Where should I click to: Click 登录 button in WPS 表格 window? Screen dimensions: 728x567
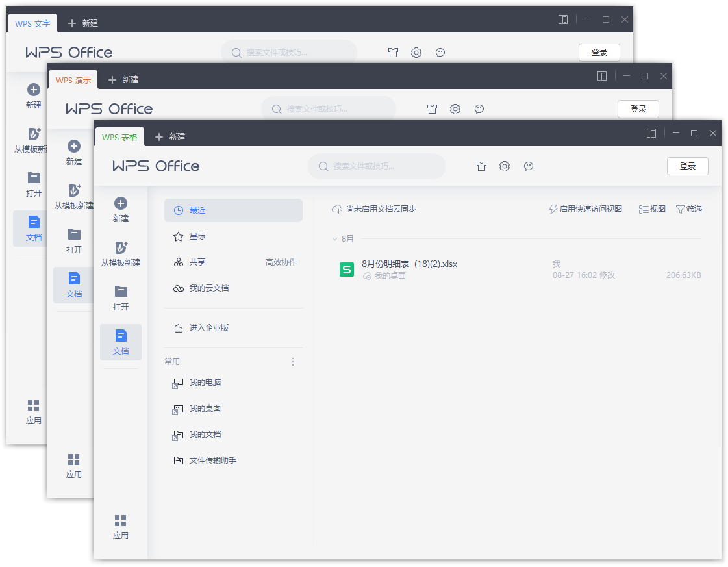[x=688, y=166]
